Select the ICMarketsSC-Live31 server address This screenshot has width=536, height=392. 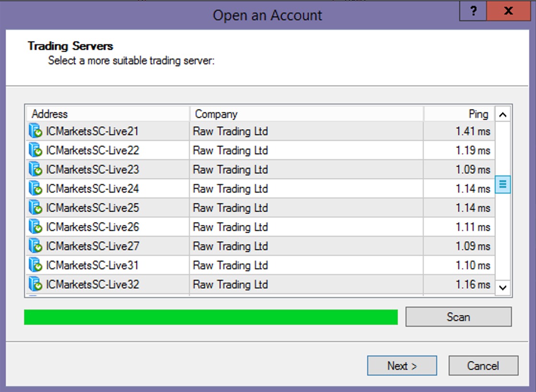(93, 265)
